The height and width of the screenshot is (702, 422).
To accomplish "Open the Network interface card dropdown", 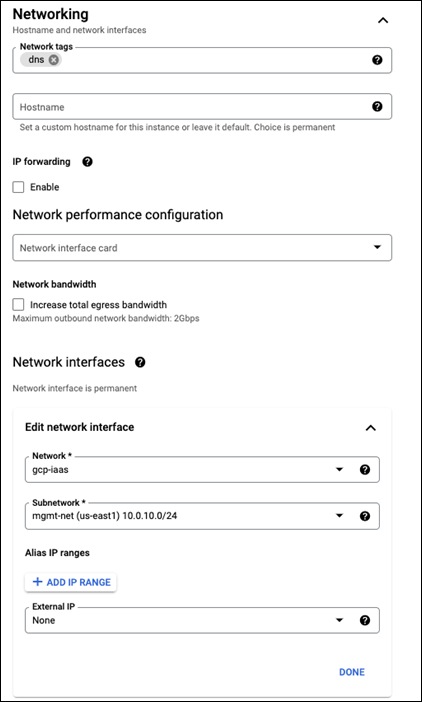I will pyautogui.click(x=202, y=248).
